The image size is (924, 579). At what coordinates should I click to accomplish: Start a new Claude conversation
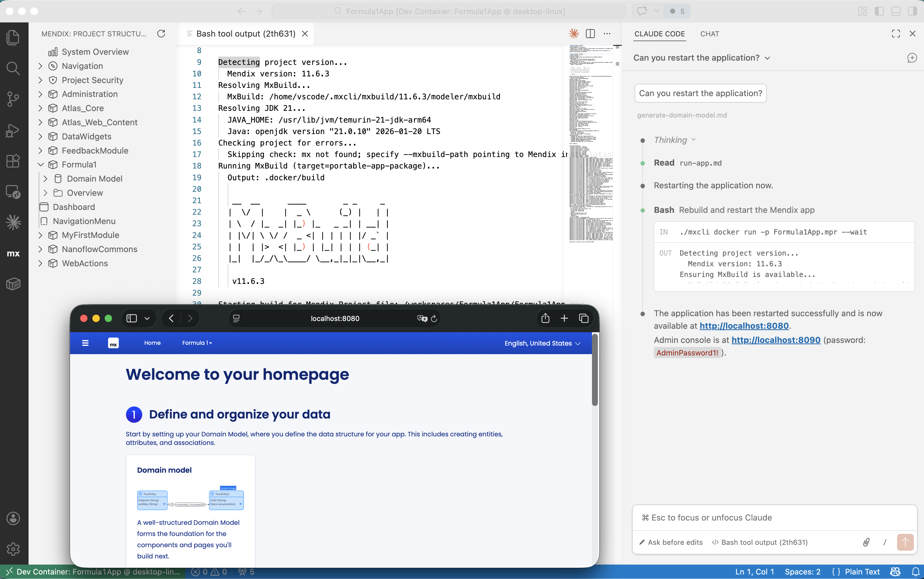[912, 58]
